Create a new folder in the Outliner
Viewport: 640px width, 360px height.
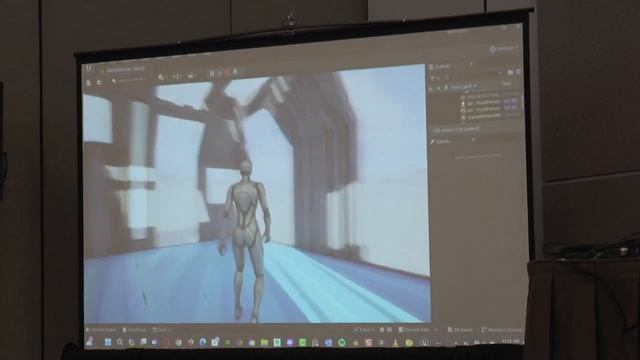pyautogui.click(x=510, y=73)
